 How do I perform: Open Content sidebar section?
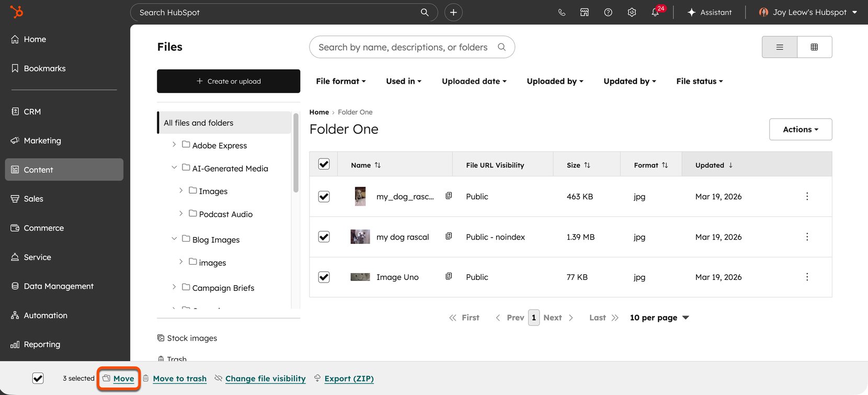[64, 170]
